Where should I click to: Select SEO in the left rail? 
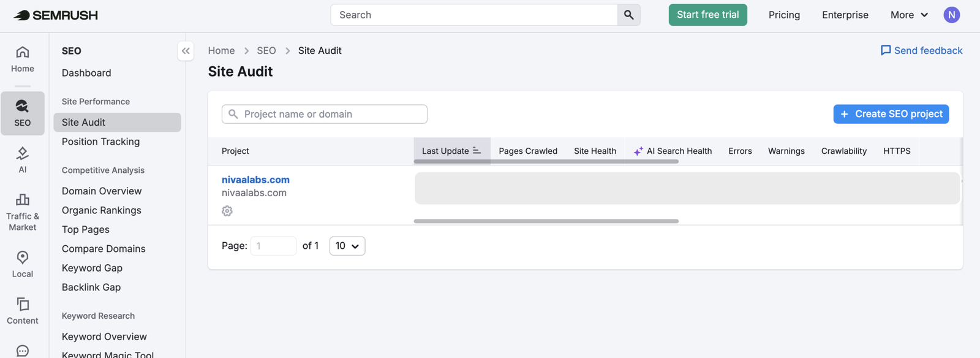23,113
